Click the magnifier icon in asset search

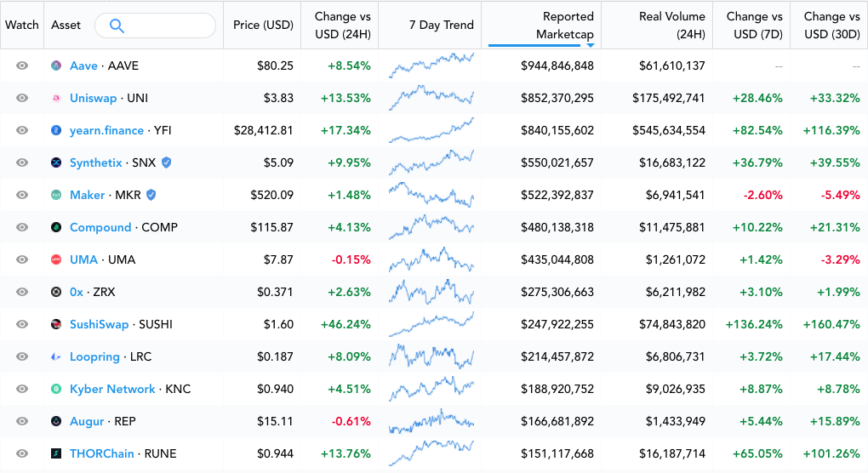[x=117, y=26]
